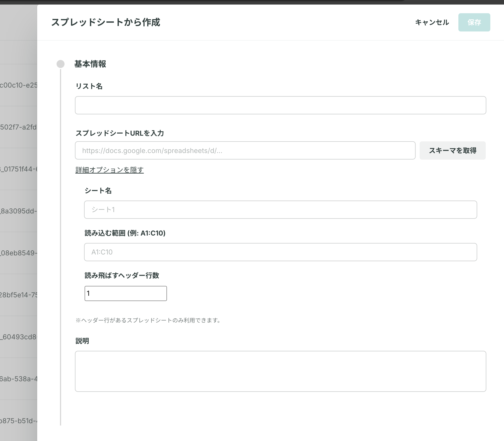
Task: Click background row containing 01751f44
Action: 18,169
